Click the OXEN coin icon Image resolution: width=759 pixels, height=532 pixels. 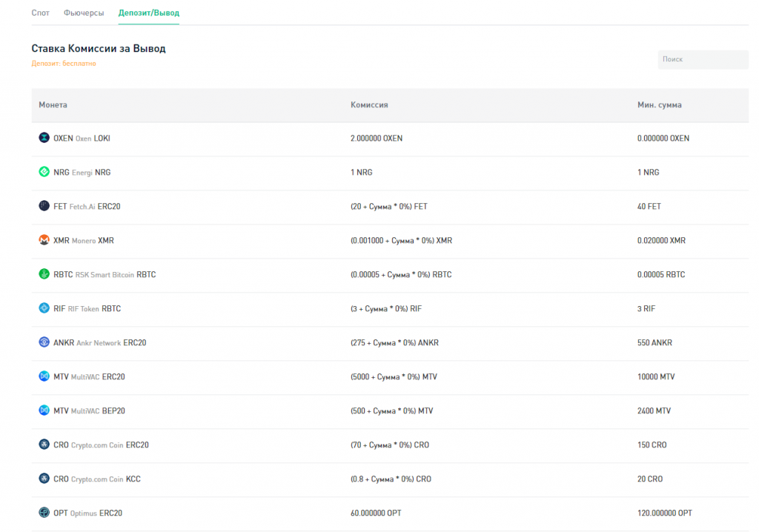(x=44, y=138)
